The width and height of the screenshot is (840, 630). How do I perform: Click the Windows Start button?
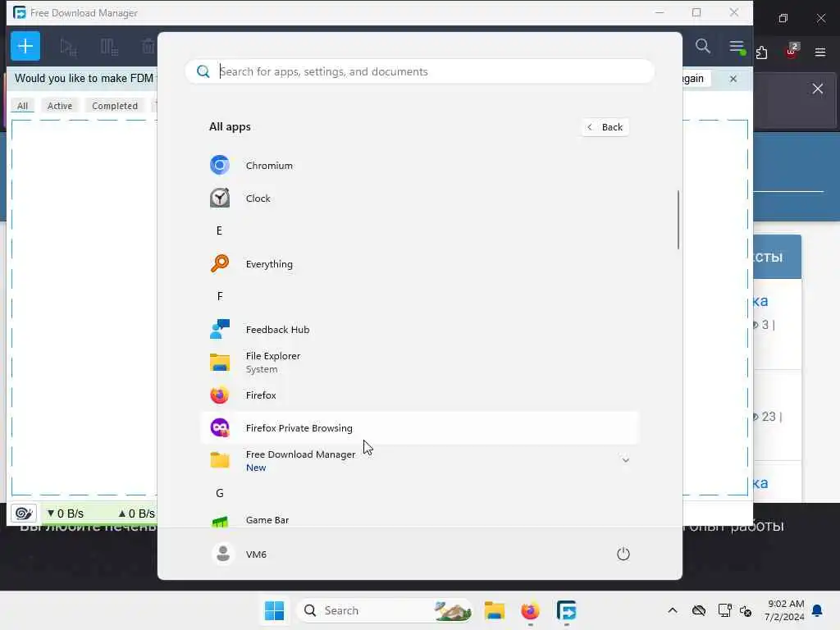(274, 610)
